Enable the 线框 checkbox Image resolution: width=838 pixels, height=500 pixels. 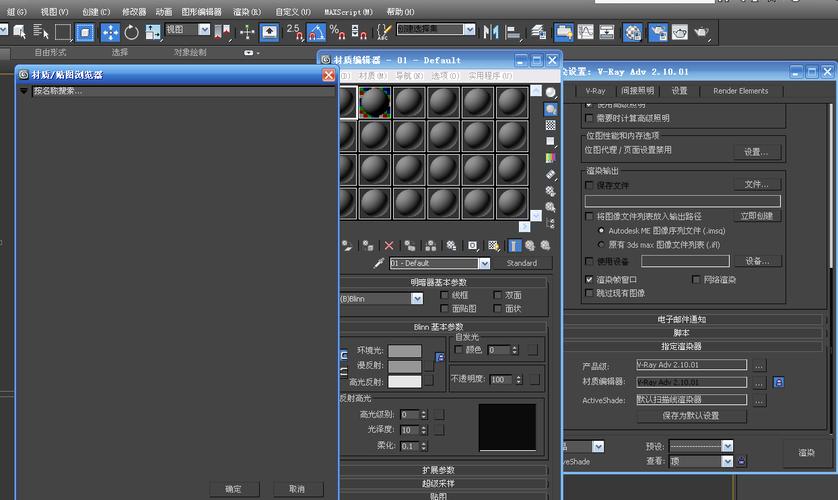(444, 295)
